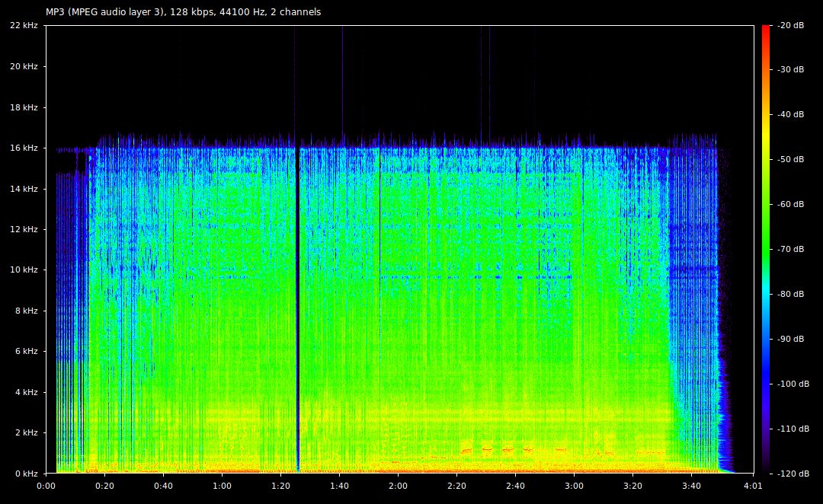Click the dB color scale gradient bar

(x=766, y=249)
